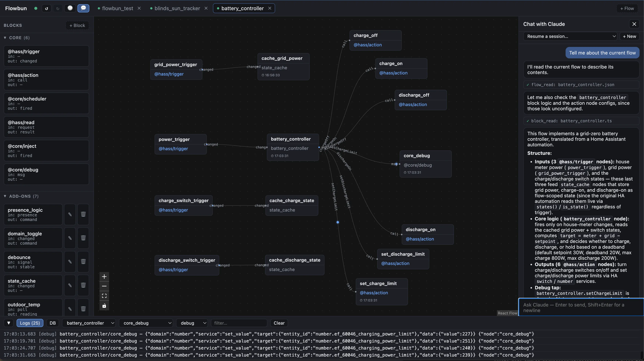
Task: Clear the logs with Clear button
Action: [x=279, y=323]
